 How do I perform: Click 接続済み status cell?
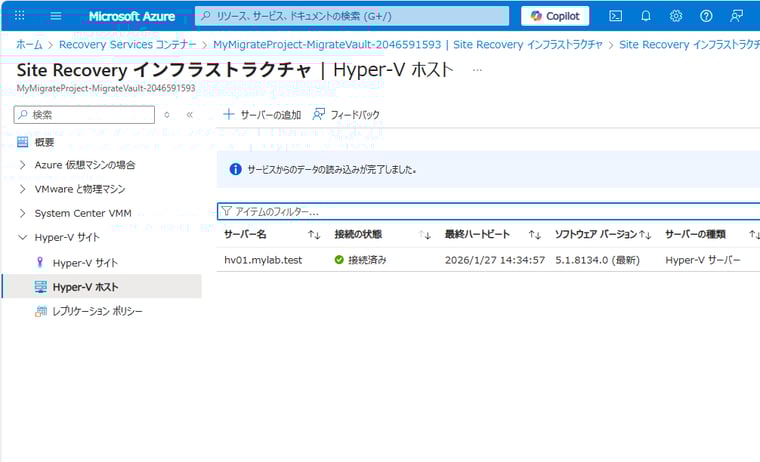click(x=361, y=260)
